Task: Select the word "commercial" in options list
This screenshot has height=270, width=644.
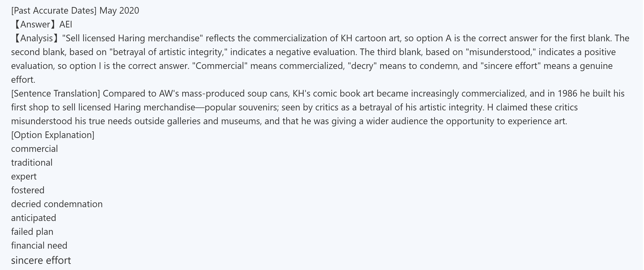Action: tap(34, 149)
